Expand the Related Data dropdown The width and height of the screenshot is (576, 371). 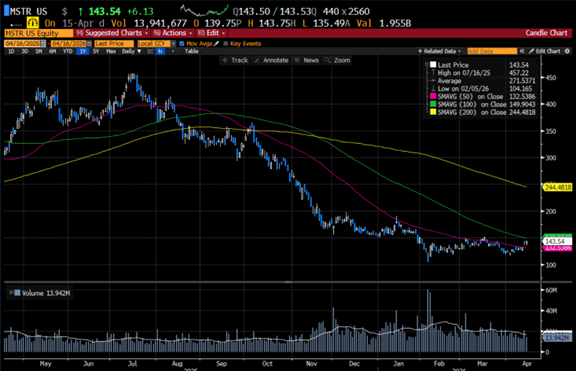click(x=439, y=51)
